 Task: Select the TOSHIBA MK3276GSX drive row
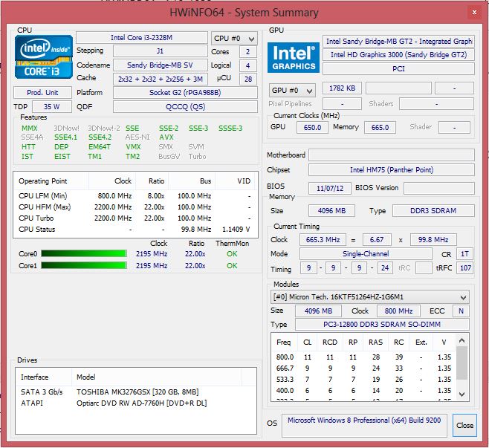(x=136, y=392)
